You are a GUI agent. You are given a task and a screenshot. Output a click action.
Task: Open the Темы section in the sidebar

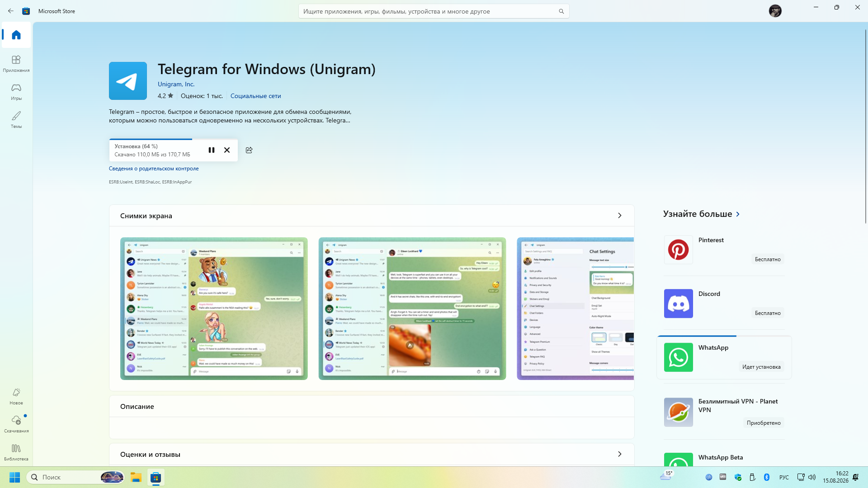coord(16,120)
